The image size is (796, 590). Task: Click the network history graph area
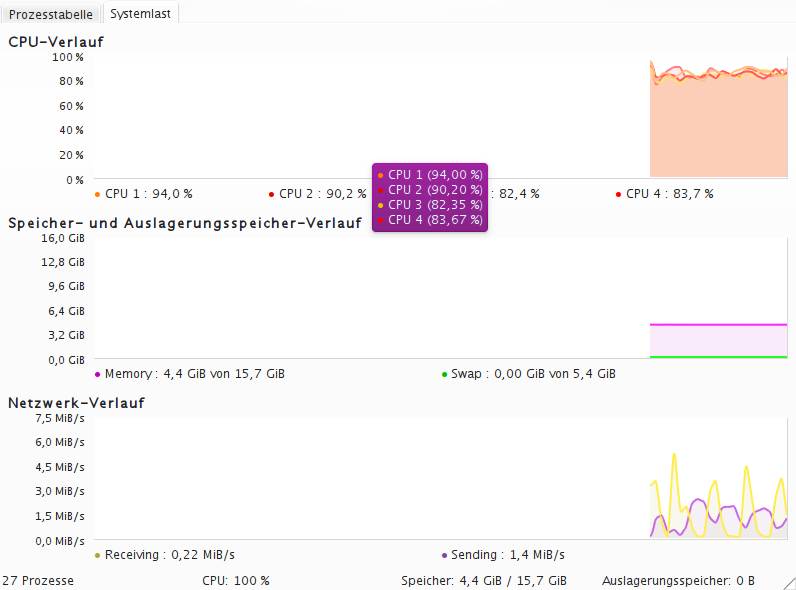[441, 478]
